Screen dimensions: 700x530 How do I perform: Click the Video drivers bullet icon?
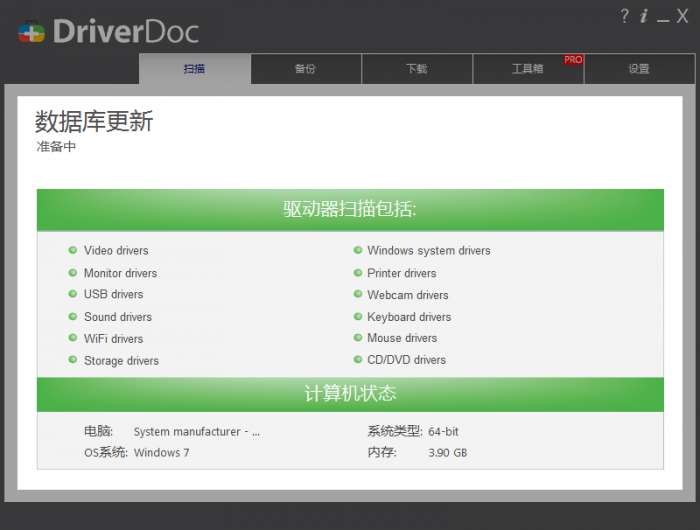point(72,250)
